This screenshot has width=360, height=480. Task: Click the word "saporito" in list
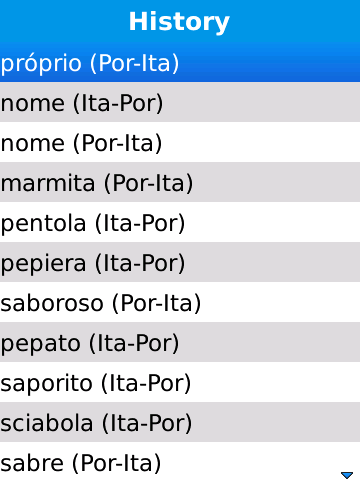pos(46,384)
